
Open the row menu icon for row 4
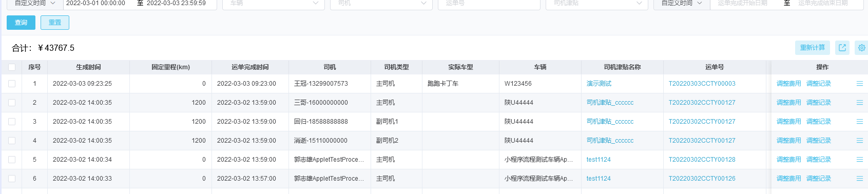(x=860, y=141)
